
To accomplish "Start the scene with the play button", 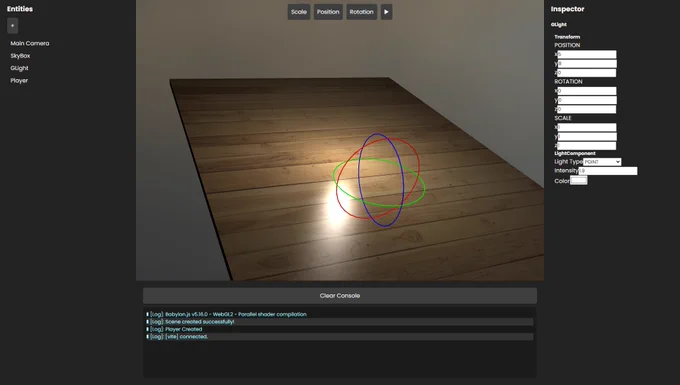I will (386, 12).
